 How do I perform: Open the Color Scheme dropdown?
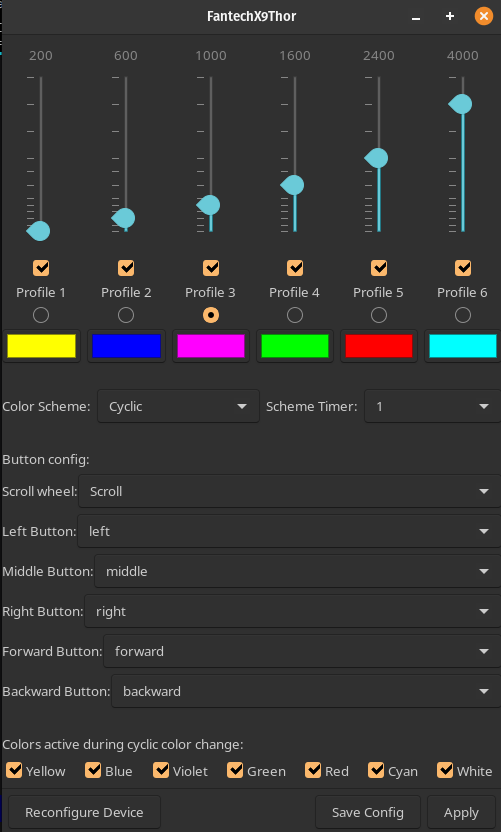(178, 406)
